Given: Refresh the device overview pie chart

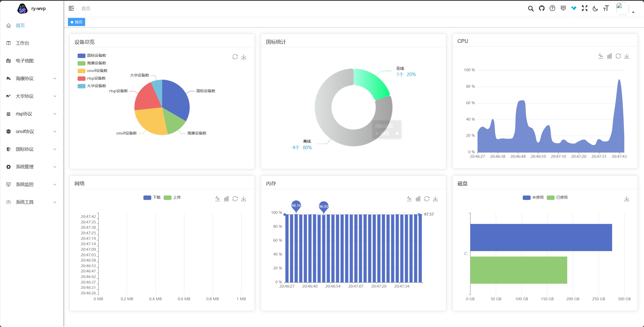Looking at the screenshot, I should (235, 57).
